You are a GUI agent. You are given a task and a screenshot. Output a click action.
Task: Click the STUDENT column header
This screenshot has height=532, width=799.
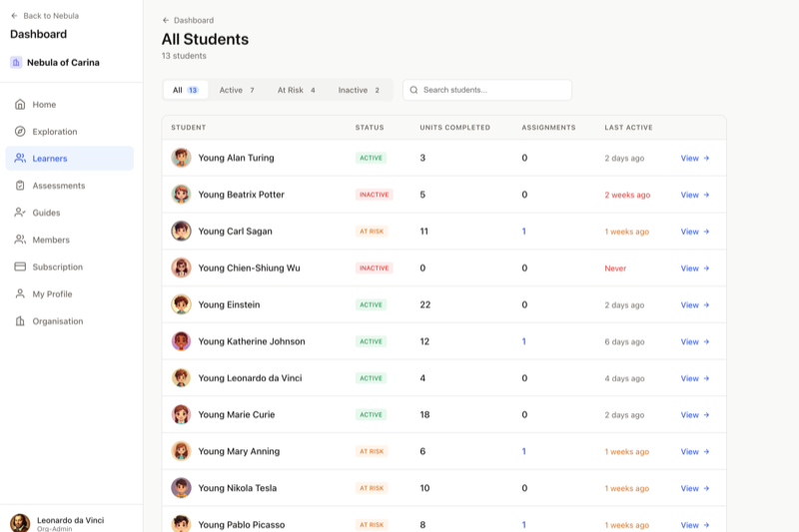(x=189, y=128)
